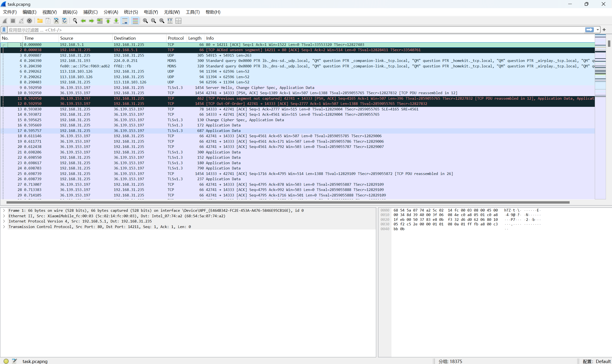Expand the Transmission Control Protocol row
The height and width of the screenshot is (364, 612).
pyautogui.click(x=4, y=227)
